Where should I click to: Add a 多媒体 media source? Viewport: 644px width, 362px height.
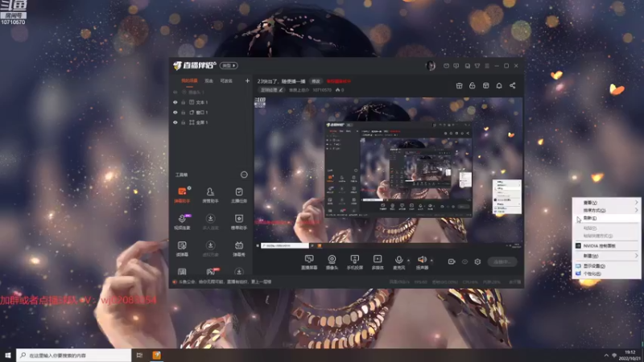(x=378, y=262)
